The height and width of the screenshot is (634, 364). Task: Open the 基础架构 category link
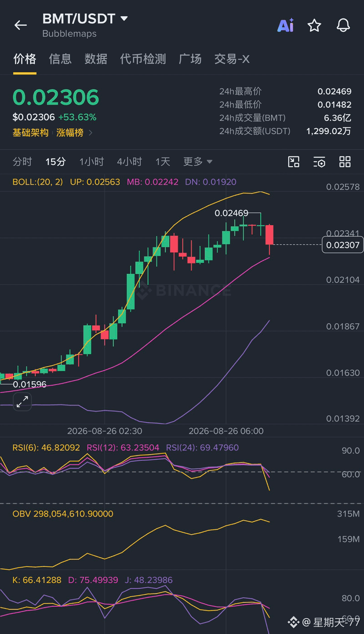tap(30, 132)
